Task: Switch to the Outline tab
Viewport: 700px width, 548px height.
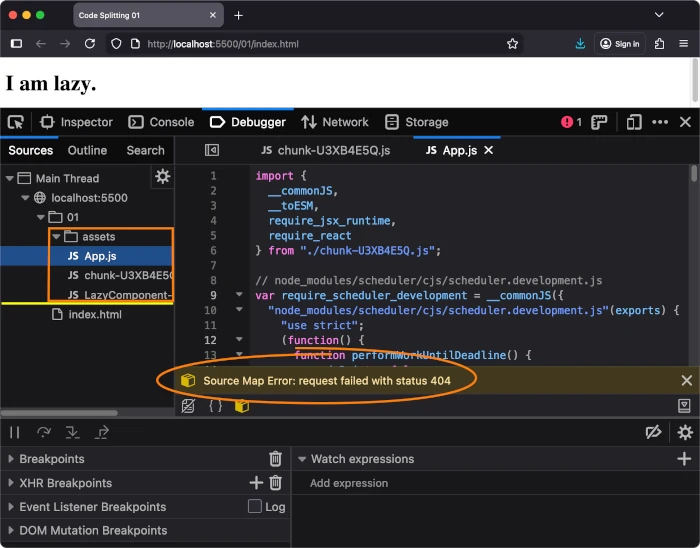Action: (x=87, y=150)
